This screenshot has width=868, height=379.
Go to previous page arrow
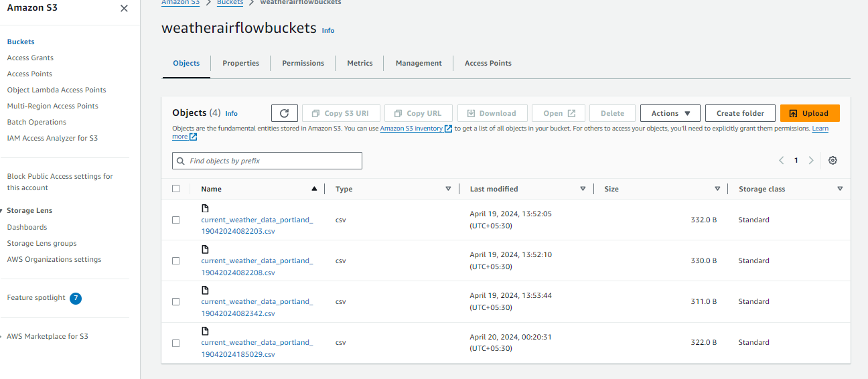[781, 161]
